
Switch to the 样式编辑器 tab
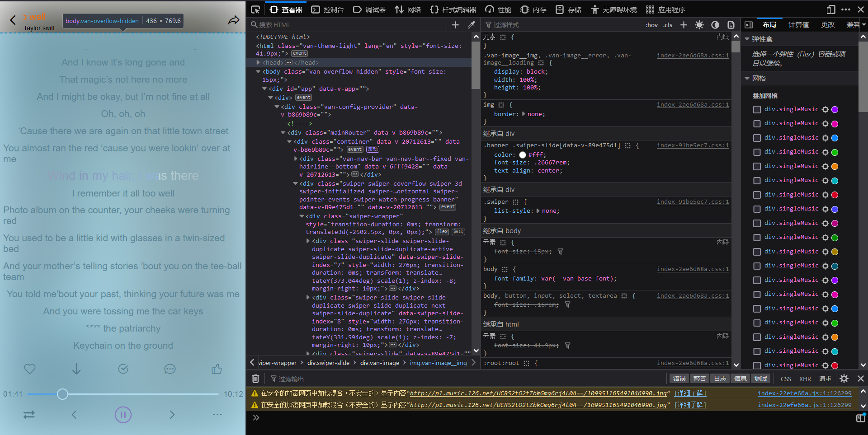pyautogui.click(x=453, y=9)
